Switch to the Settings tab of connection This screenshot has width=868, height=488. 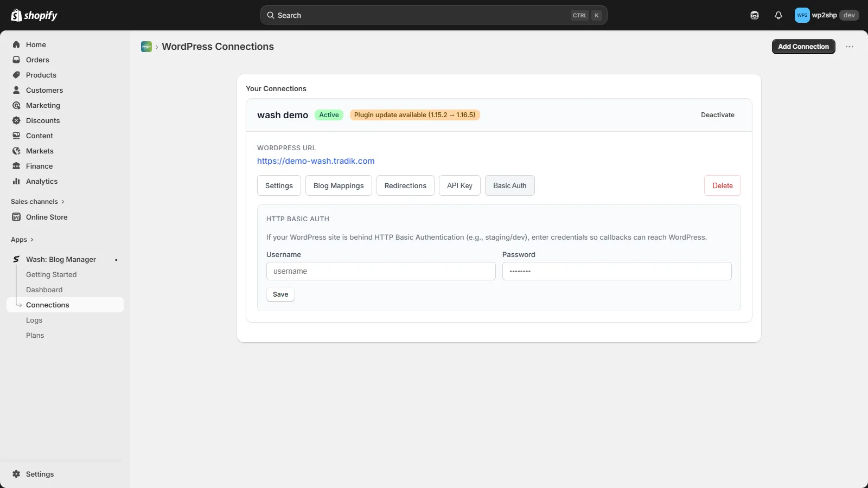click(x=279, y=185)
